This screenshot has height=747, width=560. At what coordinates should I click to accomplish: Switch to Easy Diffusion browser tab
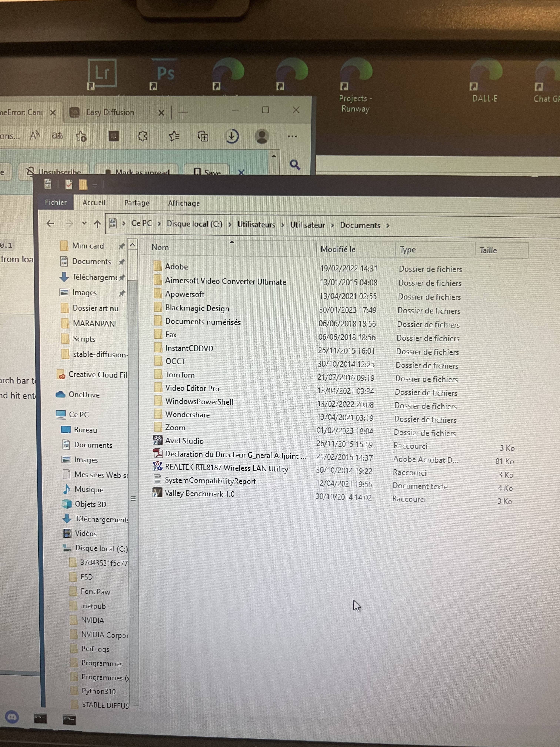pyautogui.click(x=110, y=112)
